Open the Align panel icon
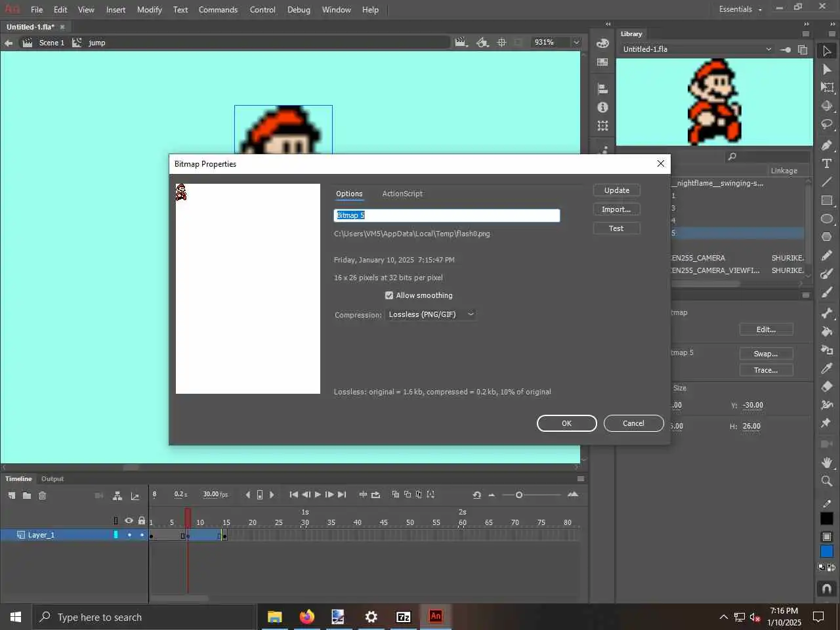Image resolution: width=840 pixels, height=630 pixels. [x=602, y=89]
